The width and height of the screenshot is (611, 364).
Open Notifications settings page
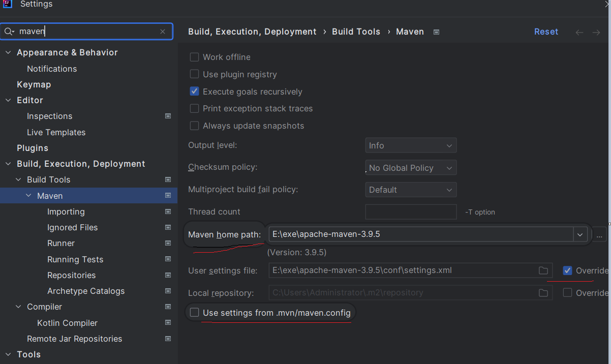point(52,69)
